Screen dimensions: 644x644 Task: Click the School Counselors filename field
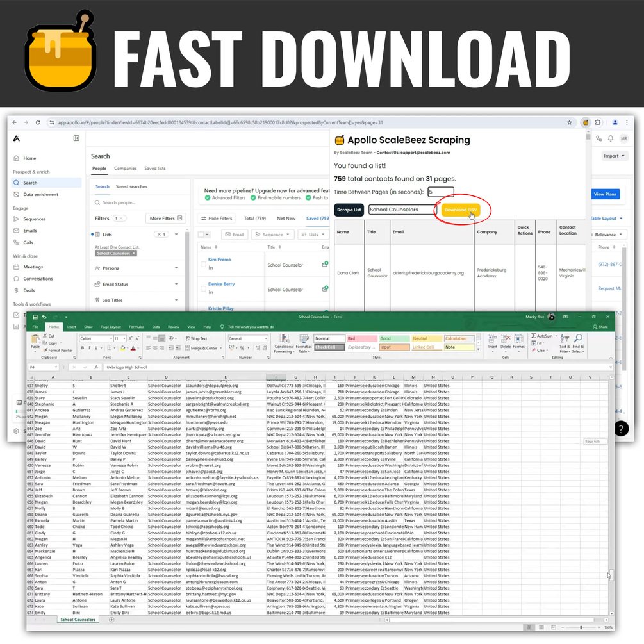tap(402, 210)
